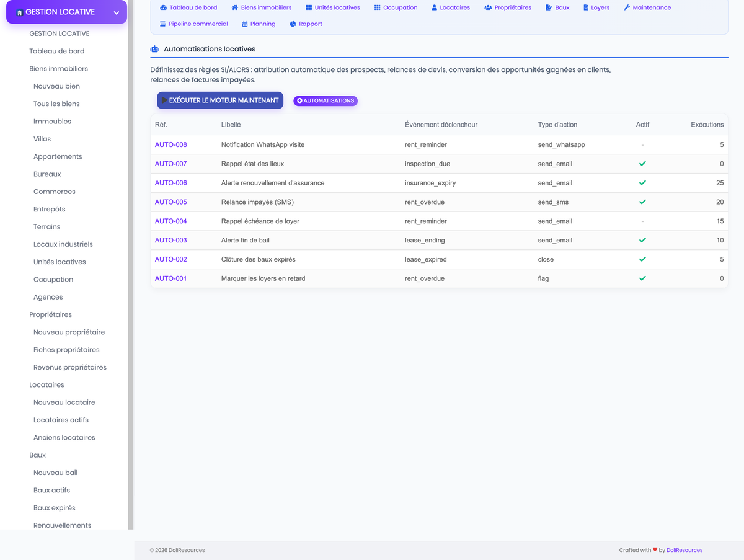This screenshot has height=560, width=744.
Task: Toggle the inactive dash for AUTO-004
Action: tap(642, 221)
